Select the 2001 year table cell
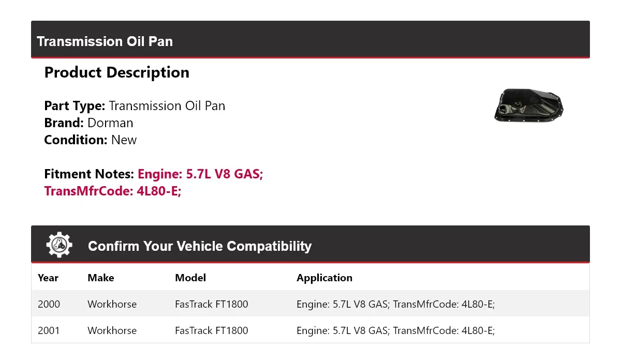This screenshot has width=621, height=364. pos(49,330)
